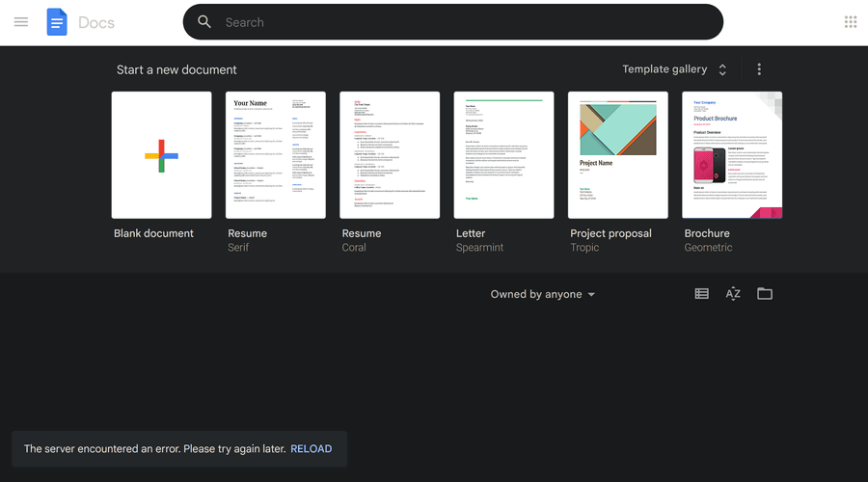Click the Blank document label
Image resolution: width=868 pixels, height=482 pixels.
pyautogui.click(x=153, y=233)
